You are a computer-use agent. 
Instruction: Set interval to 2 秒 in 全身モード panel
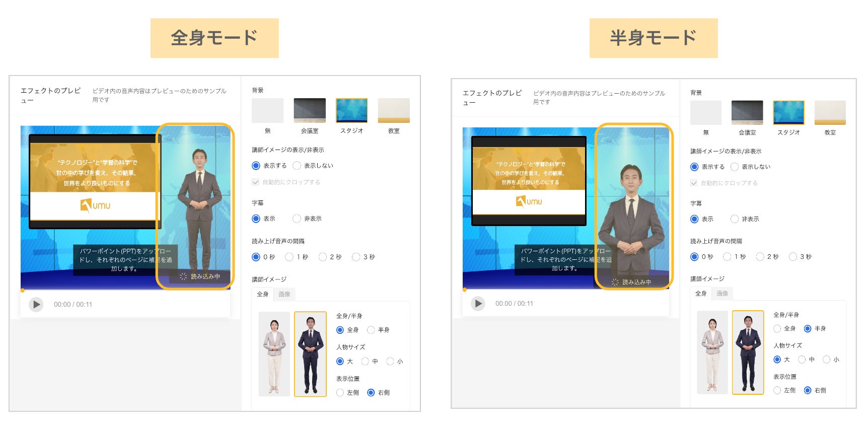pos(323,257)
